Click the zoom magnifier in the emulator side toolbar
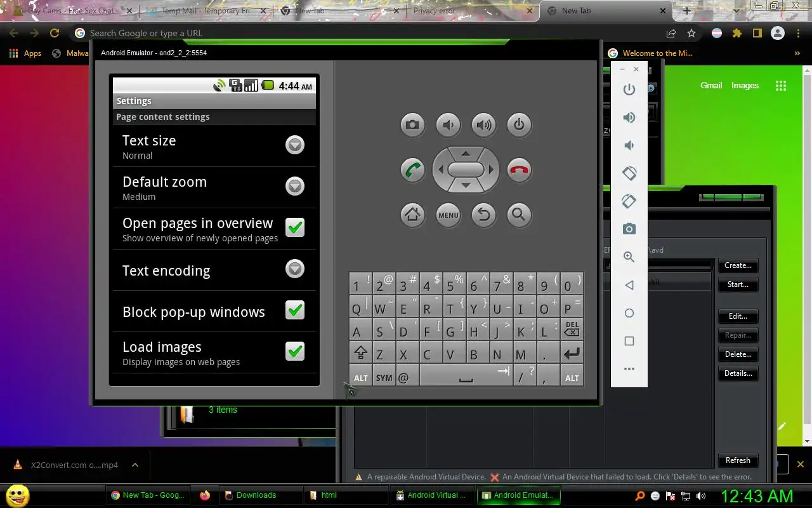The image size is (812, 508). [629, 257]
